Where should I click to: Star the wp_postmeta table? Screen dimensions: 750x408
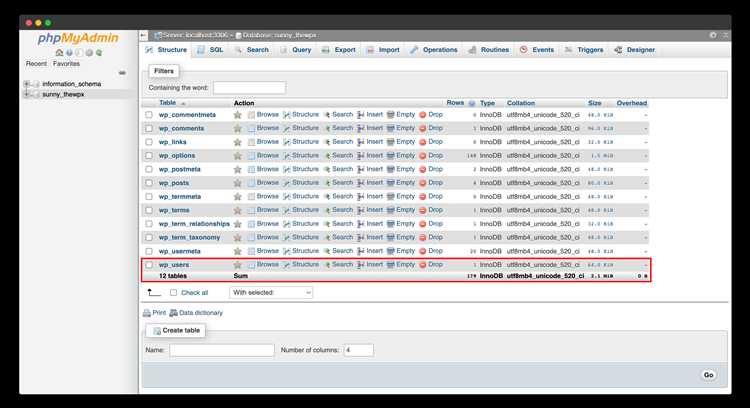237,169
